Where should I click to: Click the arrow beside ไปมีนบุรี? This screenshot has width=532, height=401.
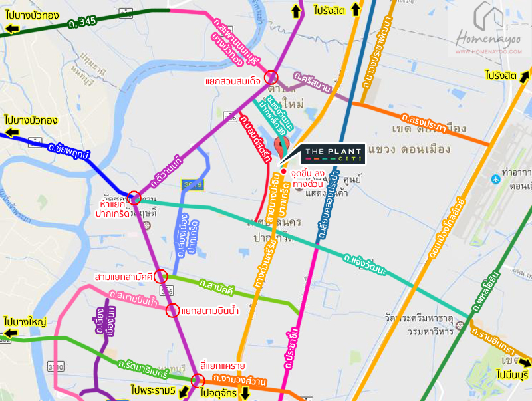pyautogui.click(x=525, y=362)
